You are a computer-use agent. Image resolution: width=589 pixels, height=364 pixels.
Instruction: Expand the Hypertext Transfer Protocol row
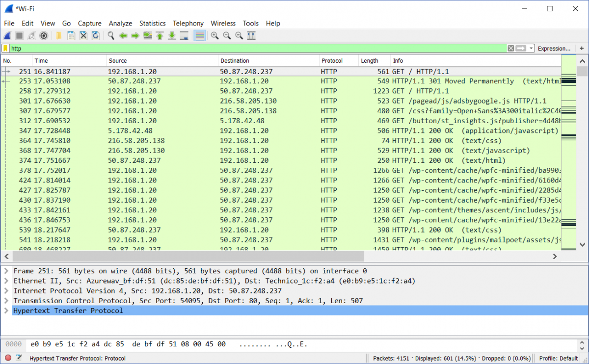(5, 311)
